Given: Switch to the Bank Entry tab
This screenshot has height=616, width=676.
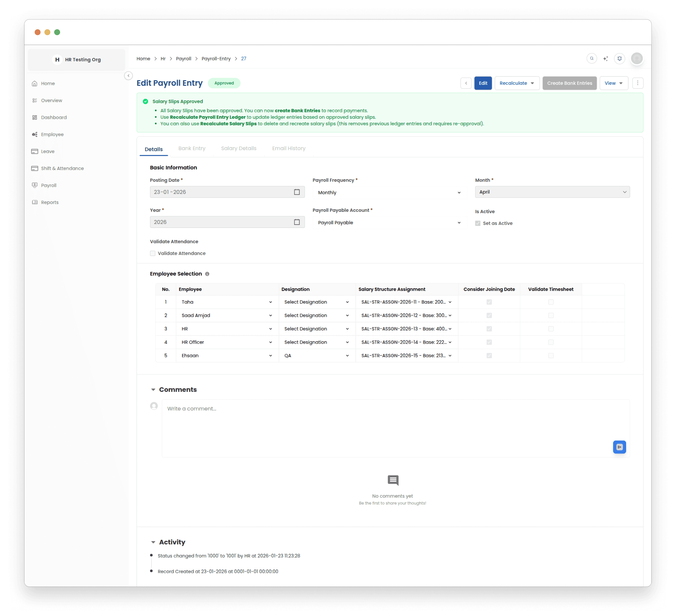Looking at the screenshot, I should pyautogui.click(x=192, y=148).
